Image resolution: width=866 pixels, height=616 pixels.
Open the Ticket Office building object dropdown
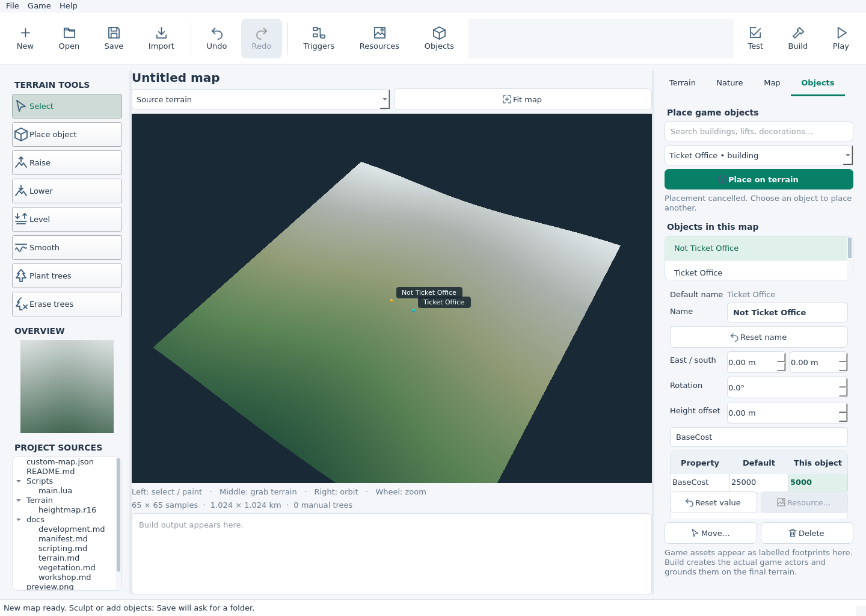(x=759, y=156)
